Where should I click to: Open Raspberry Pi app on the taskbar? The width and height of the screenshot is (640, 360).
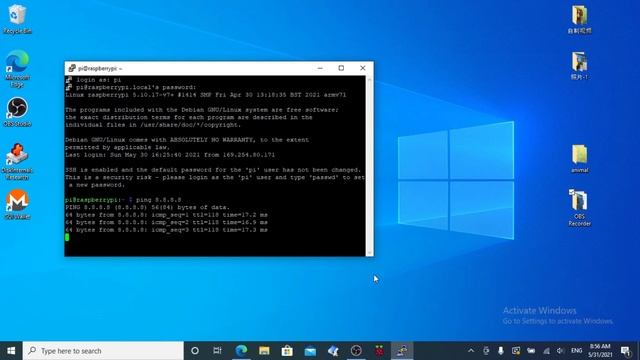point(379,351)
